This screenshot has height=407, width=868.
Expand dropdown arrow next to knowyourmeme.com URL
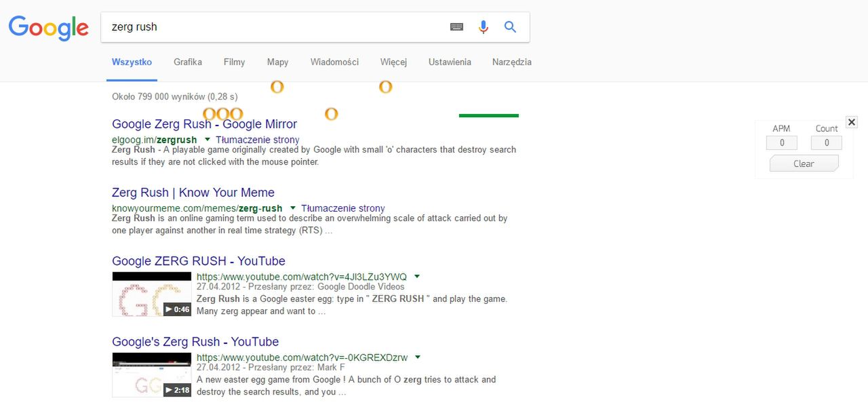click(293, 208)
